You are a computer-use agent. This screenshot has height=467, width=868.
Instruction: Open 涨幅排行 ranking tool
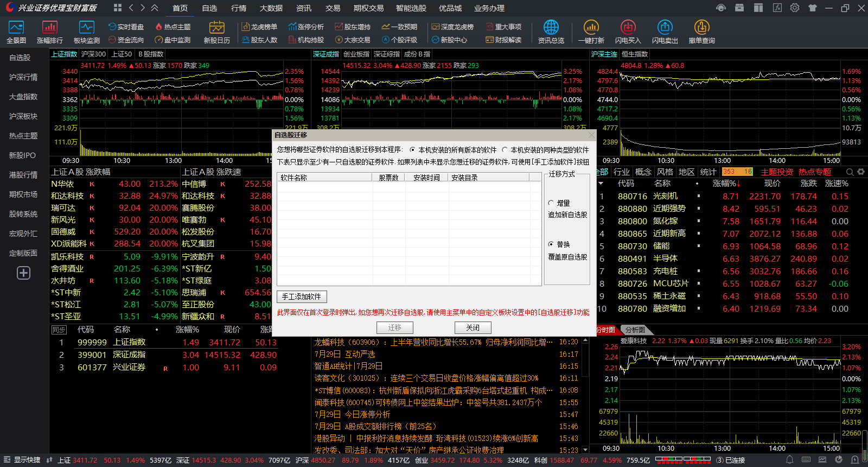pos(50,33)
